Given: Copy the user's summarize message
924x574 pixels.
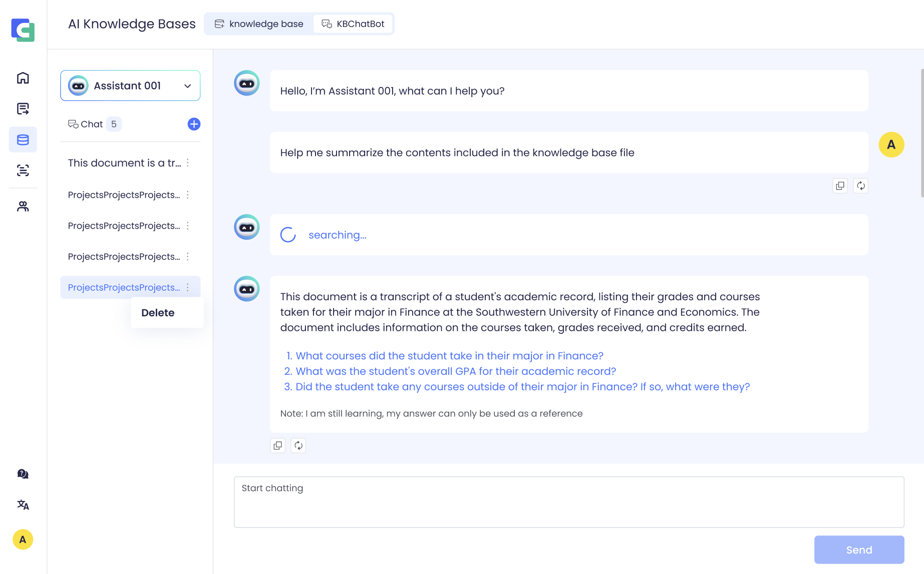Looking at the screenshot, I should [x=840, y=186].
